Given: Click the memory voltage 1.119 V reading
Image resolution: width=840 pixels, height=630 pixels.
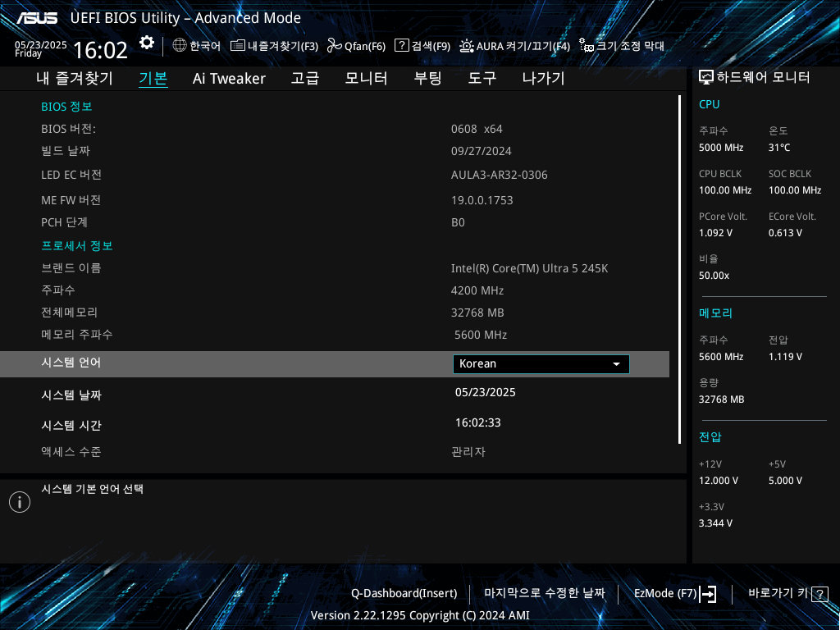Looking at the screenshot, I should pos(785,357).
